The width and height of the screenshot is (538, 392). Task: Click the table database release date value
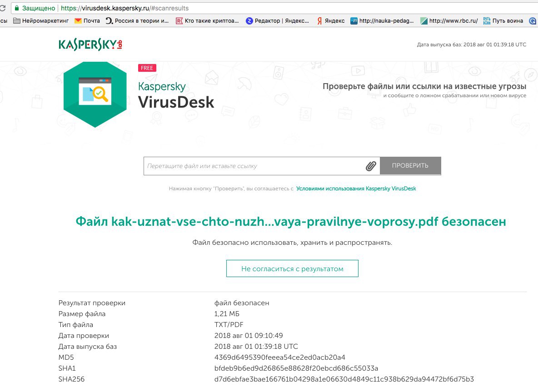point(256,347)
